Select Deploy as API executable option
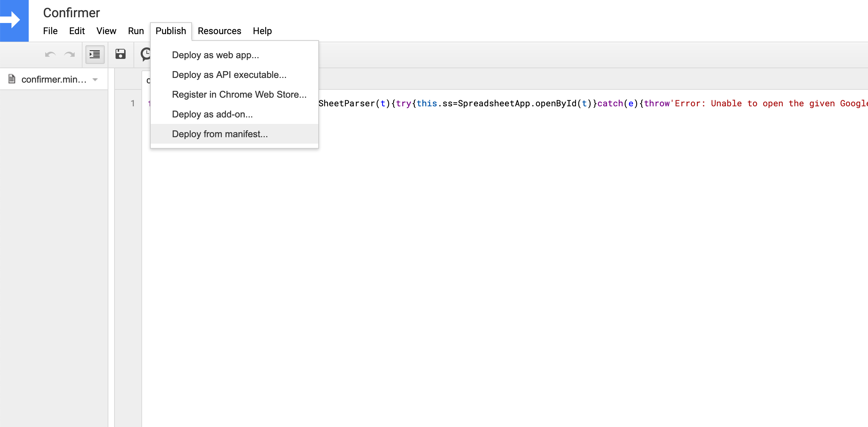This screenshot has width=868, height=427. 229,75
